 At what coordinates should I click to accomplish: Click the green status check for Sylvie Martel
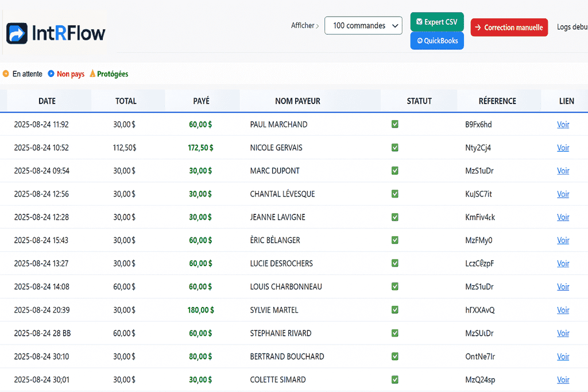[394, 310]
